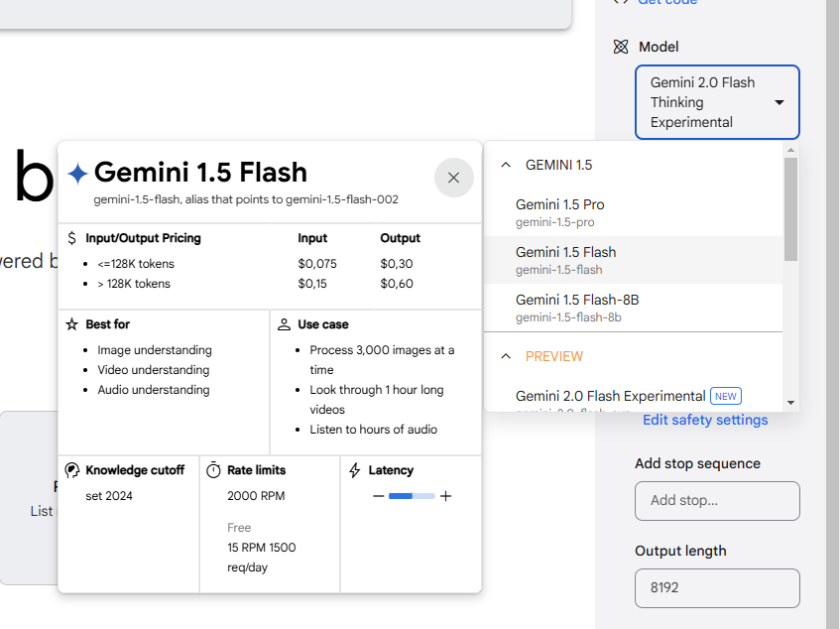Click the '2000 RPM' rate limit value

(256, 496)
